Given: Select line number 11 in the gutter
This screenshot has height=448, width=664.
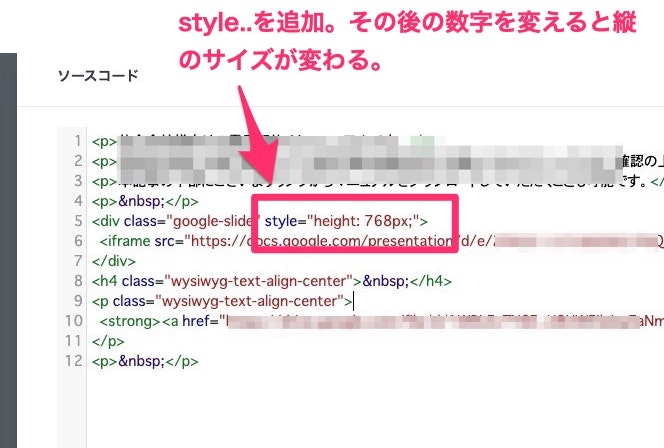Looking at the screenshot, I should (x=74, y=340).
